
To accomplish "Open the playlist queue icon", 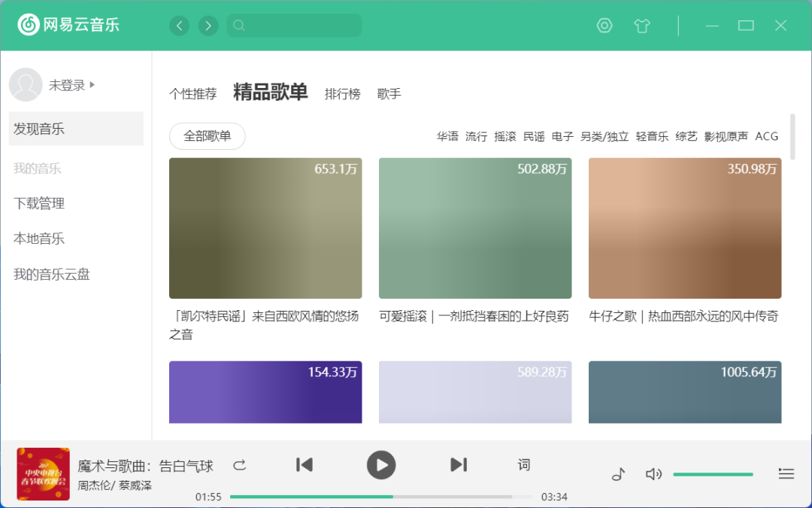I will [x=786, y=473].
